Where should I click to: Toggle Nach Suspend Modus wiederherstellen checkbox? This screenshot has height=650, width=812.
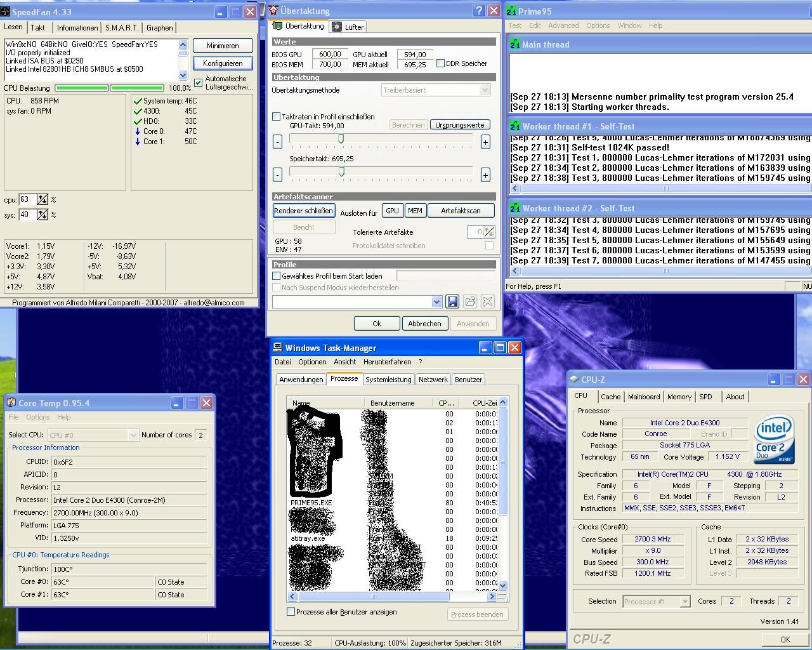pos(276,288)
